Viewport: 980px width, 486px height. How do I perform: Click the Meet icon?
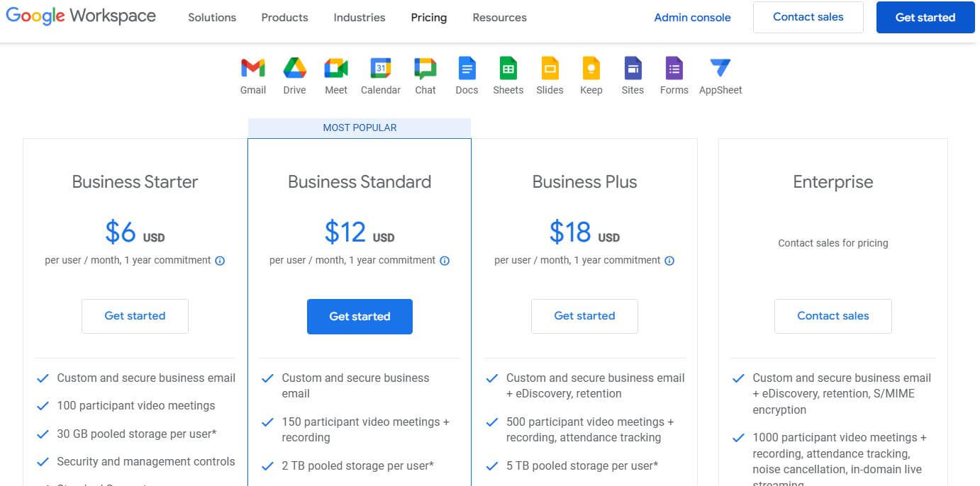point(335,69)
